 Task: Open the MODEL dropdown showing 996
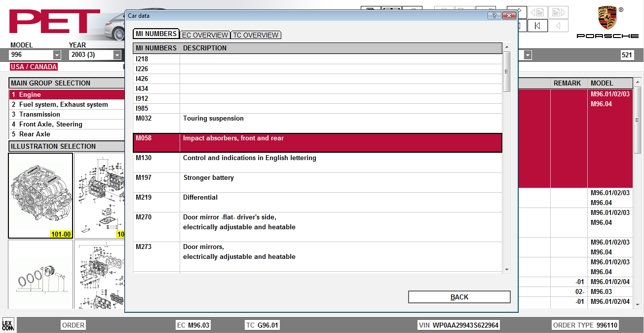click(57, 55)
